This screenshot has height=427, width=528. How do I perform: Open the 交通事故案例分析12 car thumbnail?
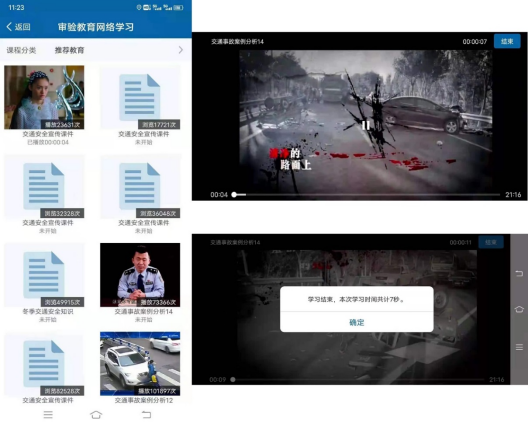click(140, 364)
